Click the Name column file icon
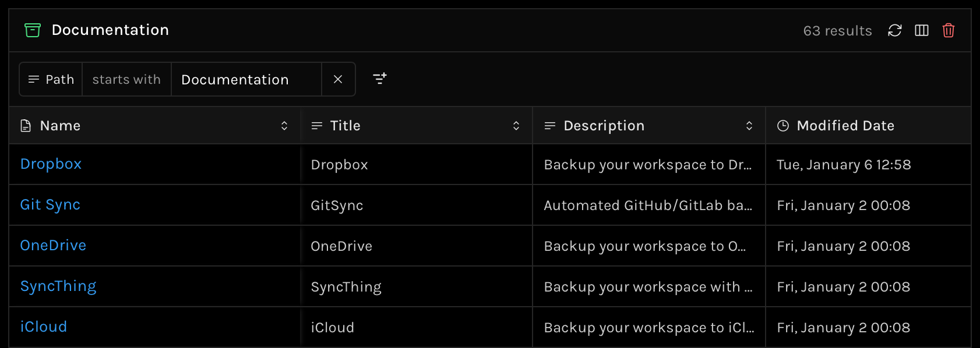 (26, 126)
